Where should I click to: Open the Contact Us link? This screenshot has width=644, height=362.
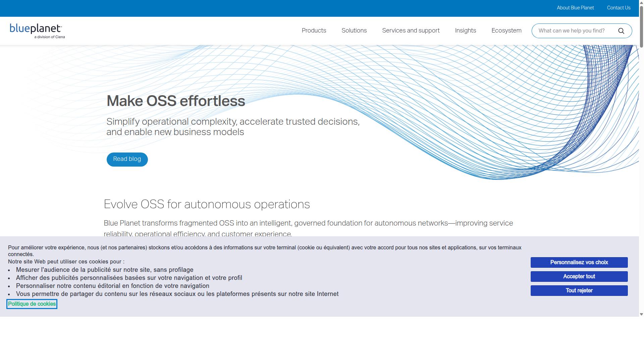pos(619,8)
